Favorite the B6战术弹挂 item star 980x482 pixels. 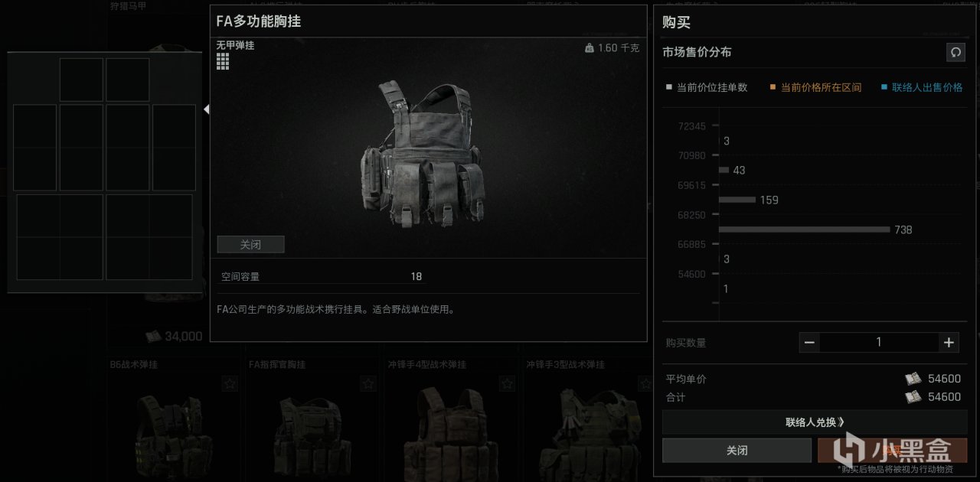(x=230, y=383)
